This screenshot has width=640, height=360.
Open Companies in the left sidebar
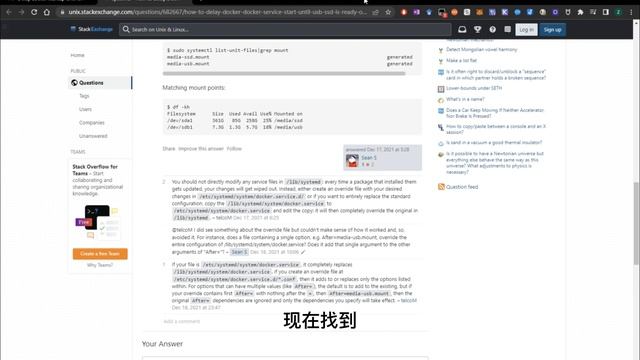[92, 122]
